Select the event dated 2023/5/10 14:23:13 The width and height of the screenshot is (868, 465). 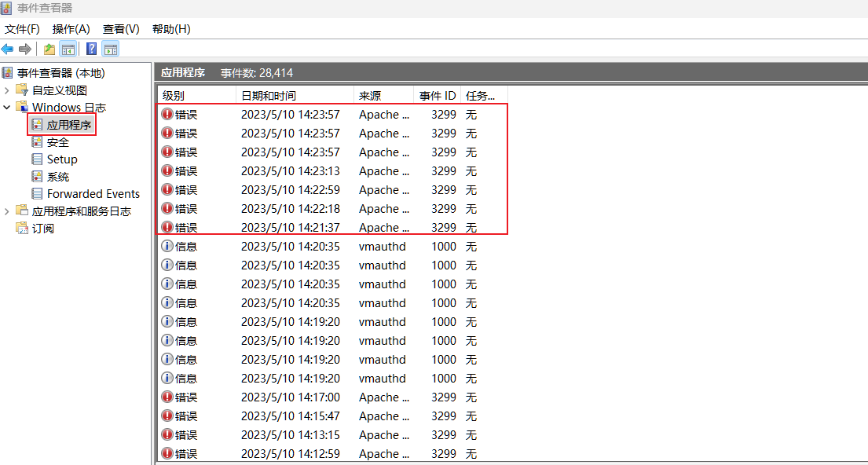(332, 170)
